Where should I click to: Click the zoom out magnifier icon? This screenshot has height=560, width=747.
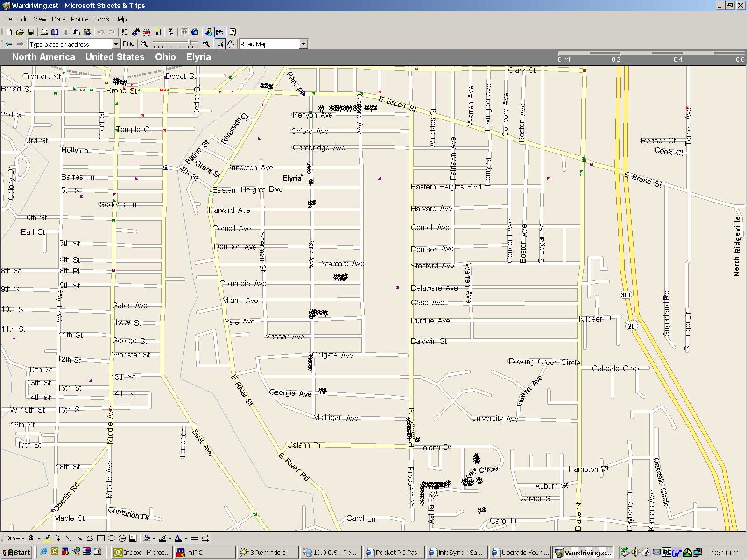tap(144, 44)
